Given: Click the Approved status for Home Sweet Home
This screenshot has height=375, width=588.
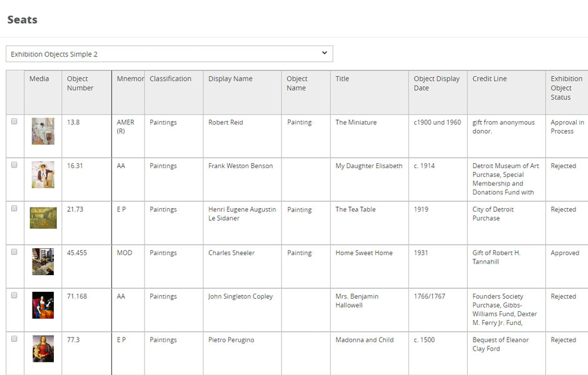Looking at the screenshot, I should tap(565, 253).
